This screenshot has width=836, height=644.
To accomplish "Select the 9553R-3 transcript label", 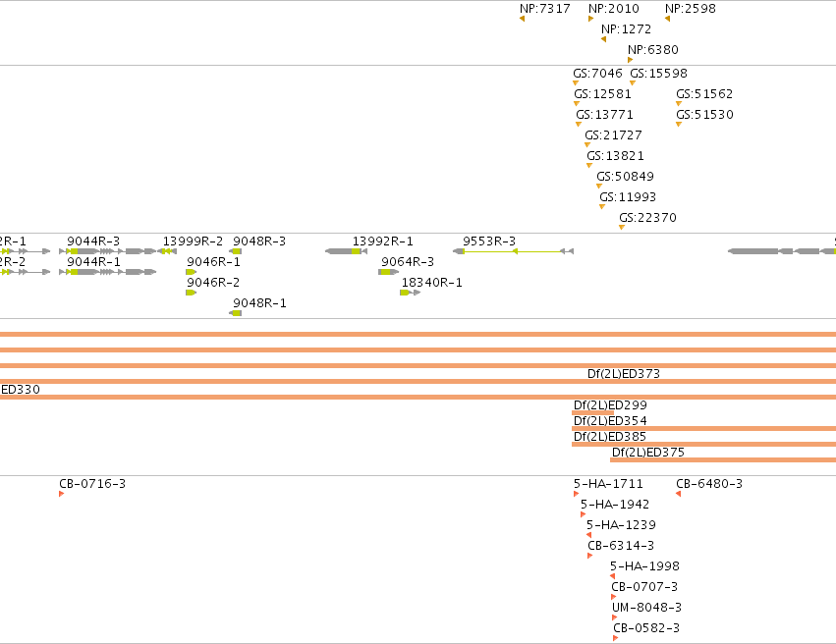I will pyautogui.click(x=489, y=241).
